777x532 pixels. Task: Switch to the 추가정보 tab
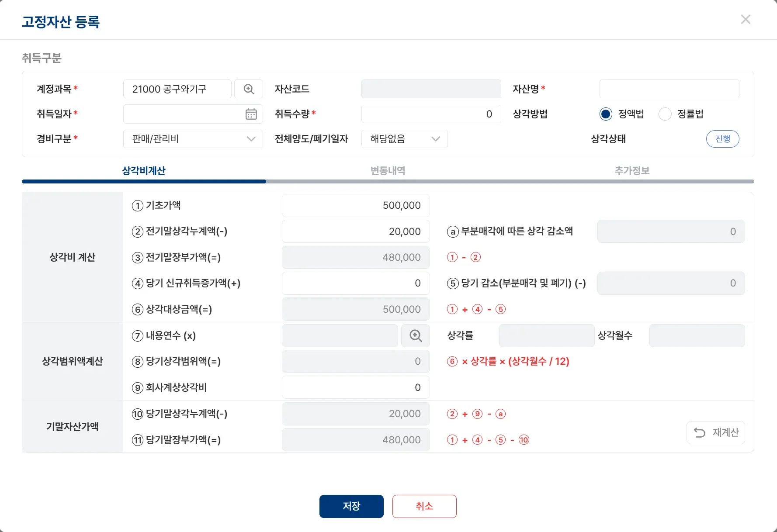[x=631, y=171]
